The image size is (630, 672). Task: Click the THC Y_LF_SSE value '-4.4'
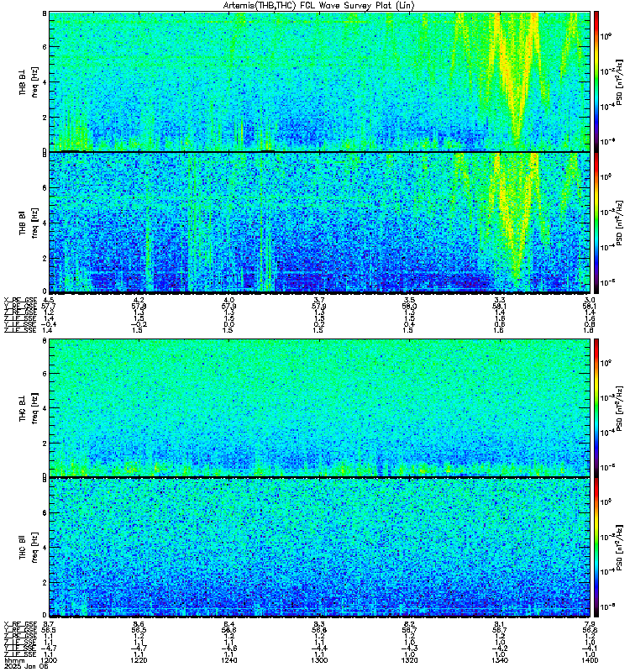click(x=319, y=648)
